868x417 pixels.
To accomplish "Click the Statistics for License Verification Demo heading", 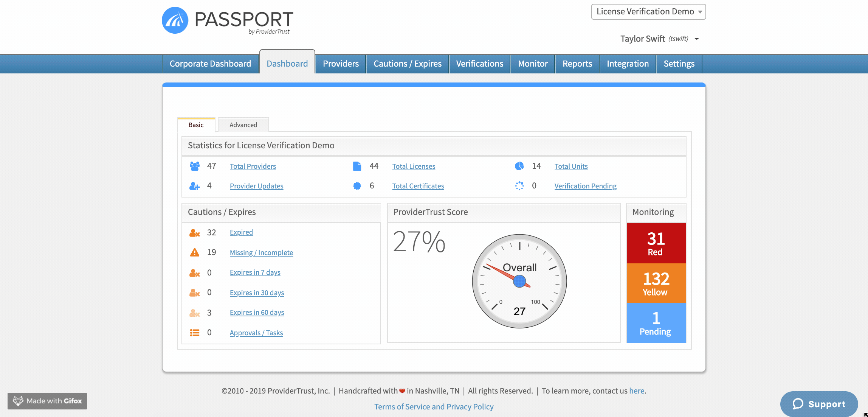I will 261,145.
